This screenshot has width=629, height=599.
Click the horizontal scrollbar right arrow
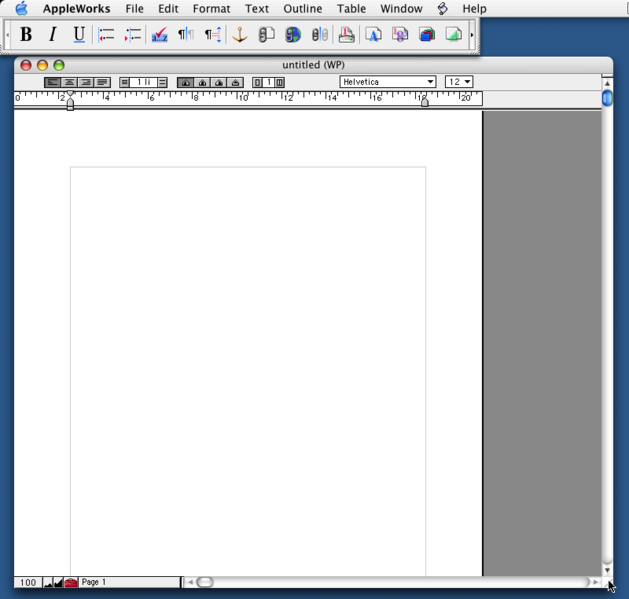(596, 582)
